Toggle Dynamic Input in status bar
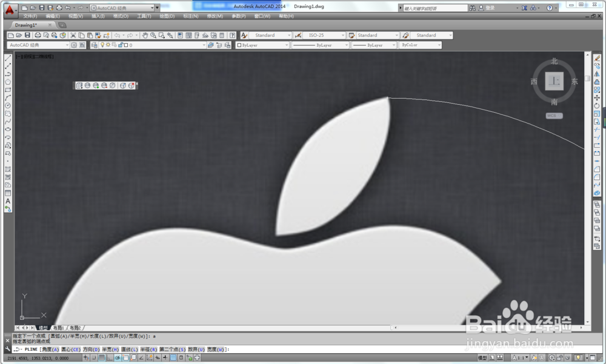The width and height of the screenshot is (606, 364). click(x=158, y=358)
